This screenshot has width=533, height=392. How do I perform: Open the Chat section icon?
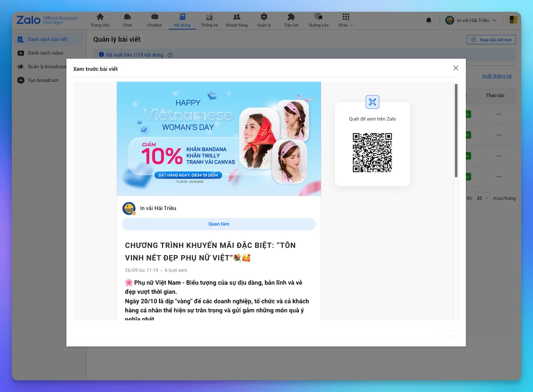127,17
